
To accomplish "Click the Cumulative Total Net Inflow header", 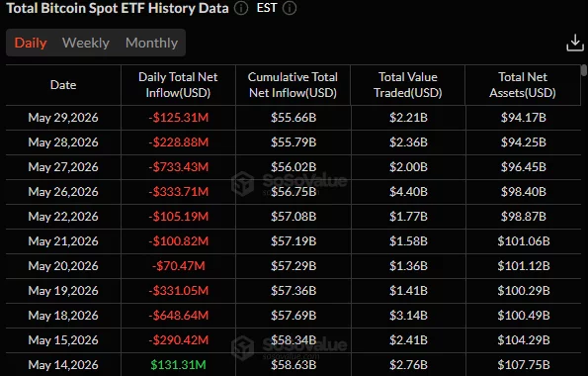I will coord(293,85).
